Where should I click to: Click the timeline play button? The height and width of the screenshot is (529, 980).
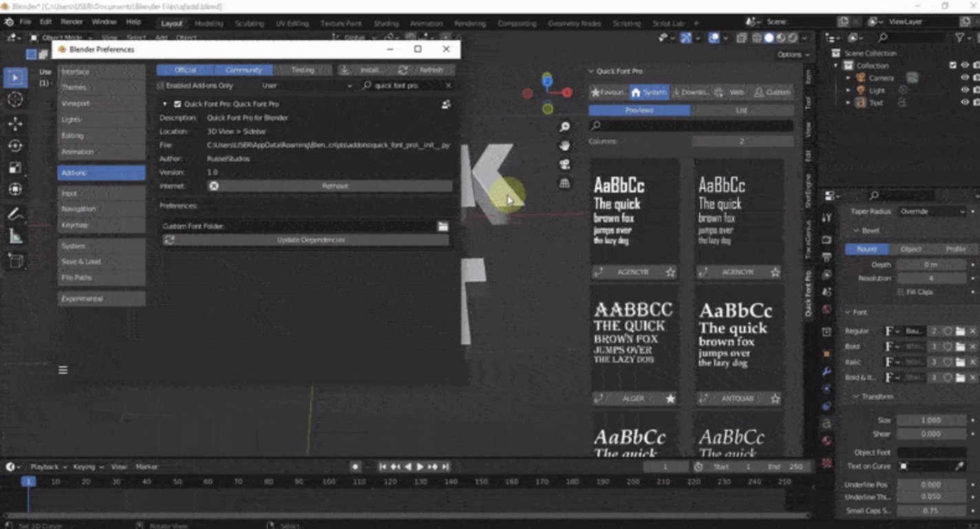tap(420, 467)
